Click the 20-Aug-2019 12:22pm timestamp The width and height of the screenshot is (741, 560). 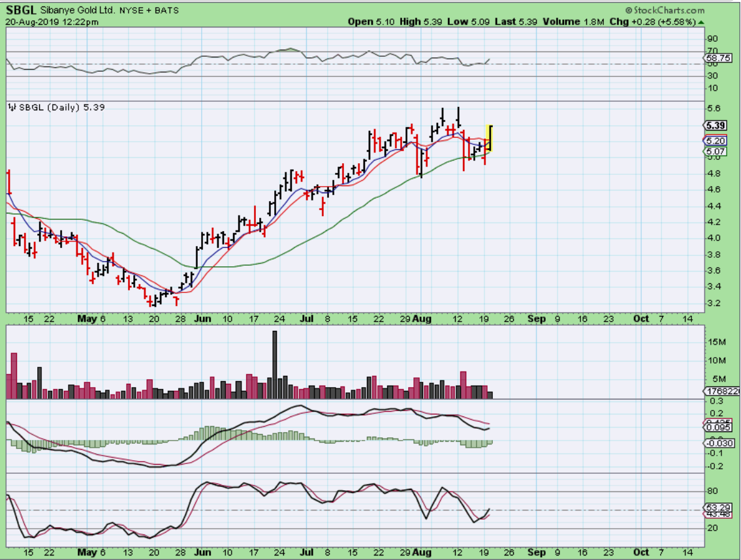52,22
